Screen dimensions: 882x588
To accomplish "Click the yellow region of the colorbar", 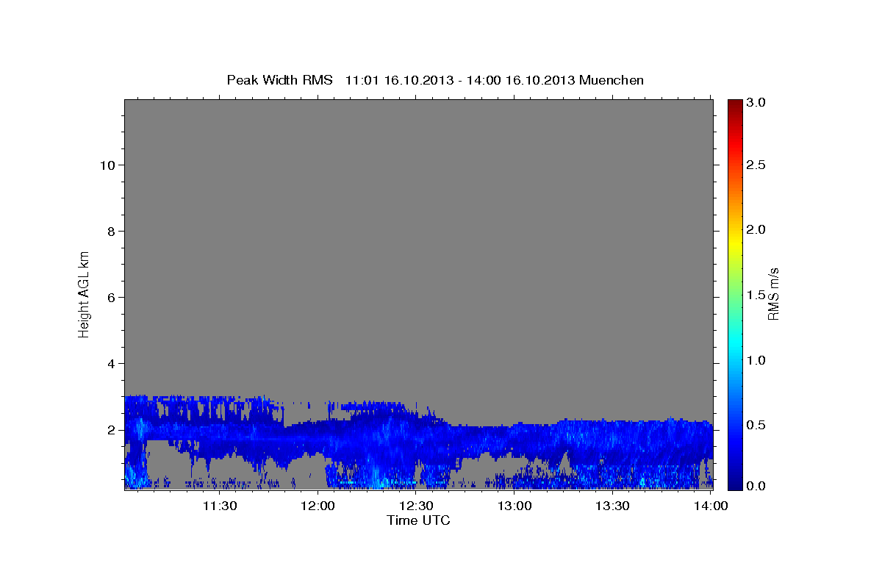I will pos(735,245).
